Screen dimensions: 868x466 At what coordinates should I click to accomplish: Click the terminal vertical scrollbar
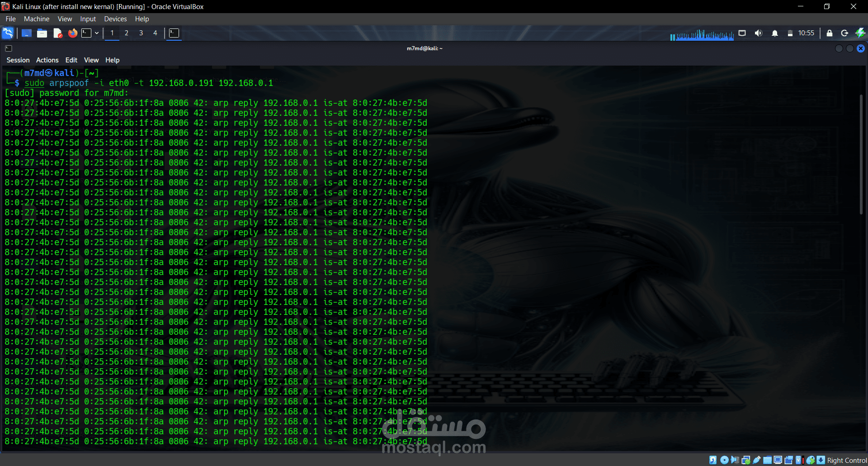click(x=861, y=154)
